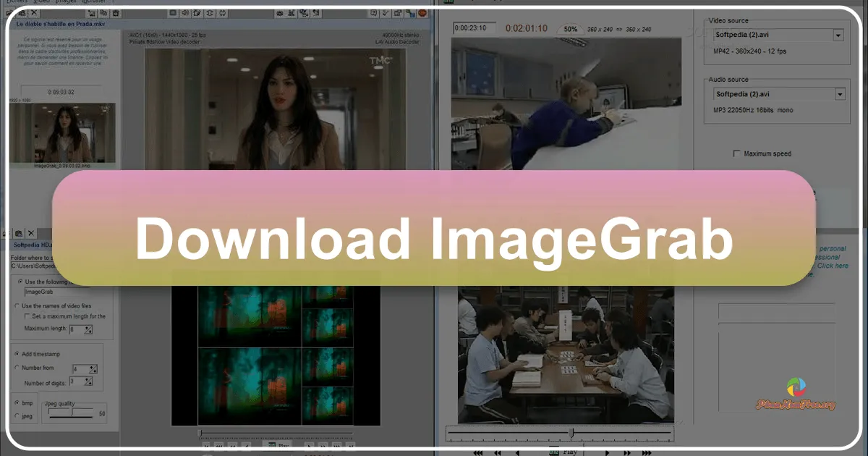Enable the Maximum speed checkbox
The height and width of the screenshot is (456, 868).
coord(736,153)
